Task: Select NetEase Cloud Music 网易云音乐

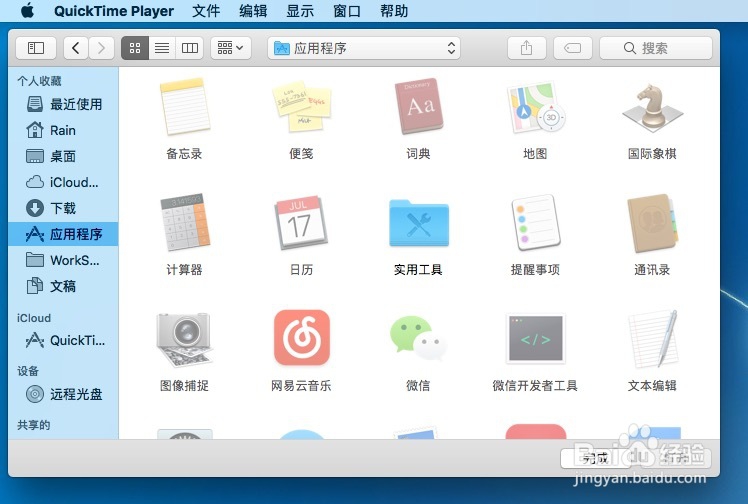Action: 301,338
